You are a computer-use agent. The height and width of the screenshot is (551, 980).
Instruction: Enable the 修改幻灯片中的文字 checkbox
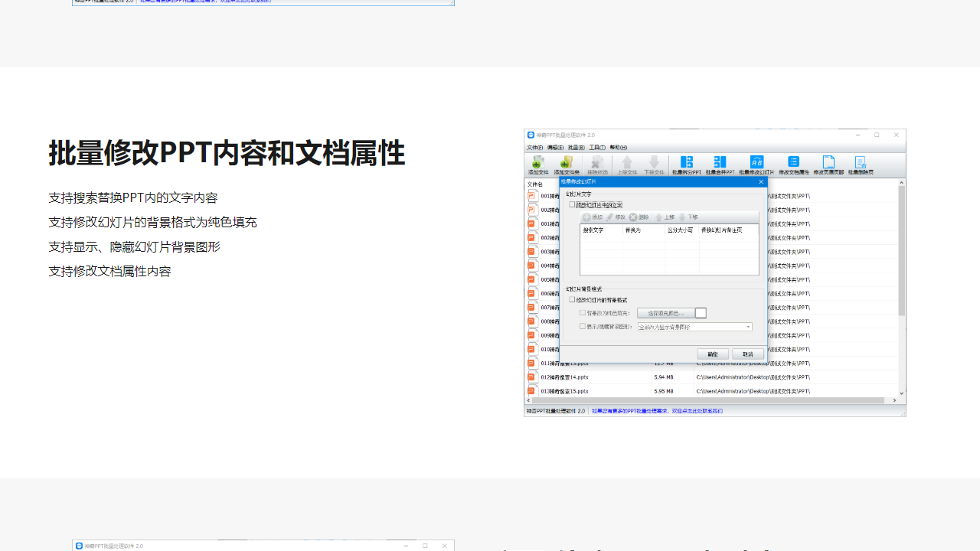click(571, 203)
